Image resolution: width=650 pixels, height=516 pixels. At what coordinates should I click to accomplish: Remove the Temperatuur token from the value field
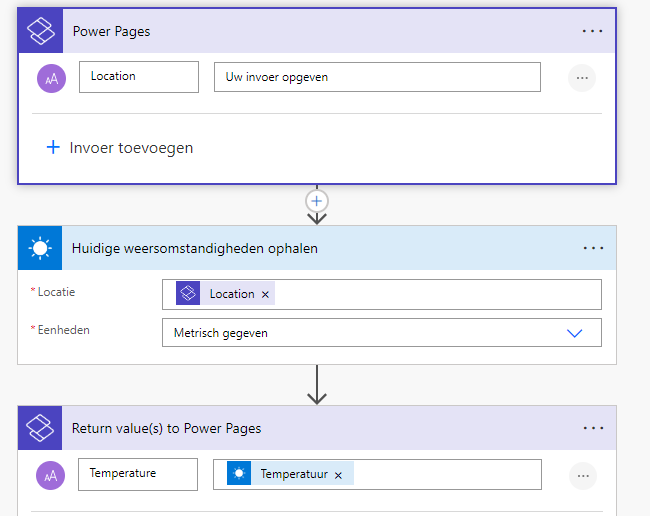338,475
